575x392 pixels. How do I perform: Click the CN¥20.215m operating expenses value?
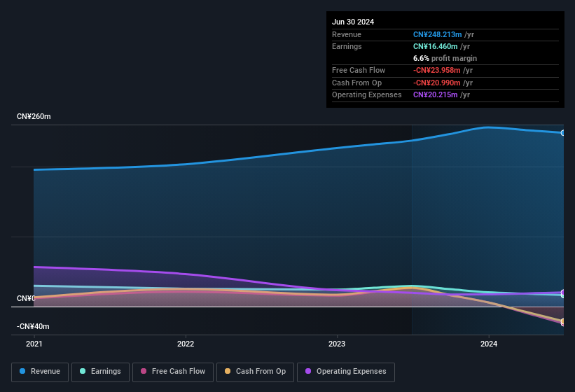(436, 95)
